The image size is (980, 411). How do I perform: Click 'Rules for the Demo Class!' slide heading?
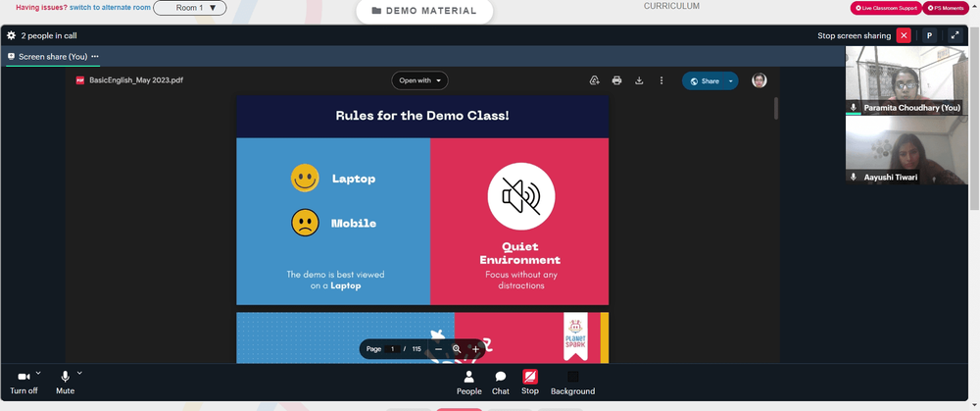tap(422, 116)
